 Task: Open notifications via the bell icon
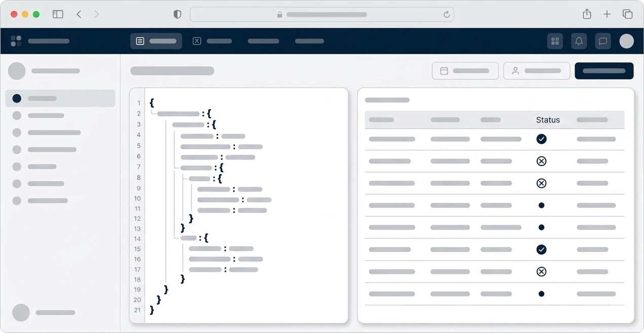[x=579, y=41]
